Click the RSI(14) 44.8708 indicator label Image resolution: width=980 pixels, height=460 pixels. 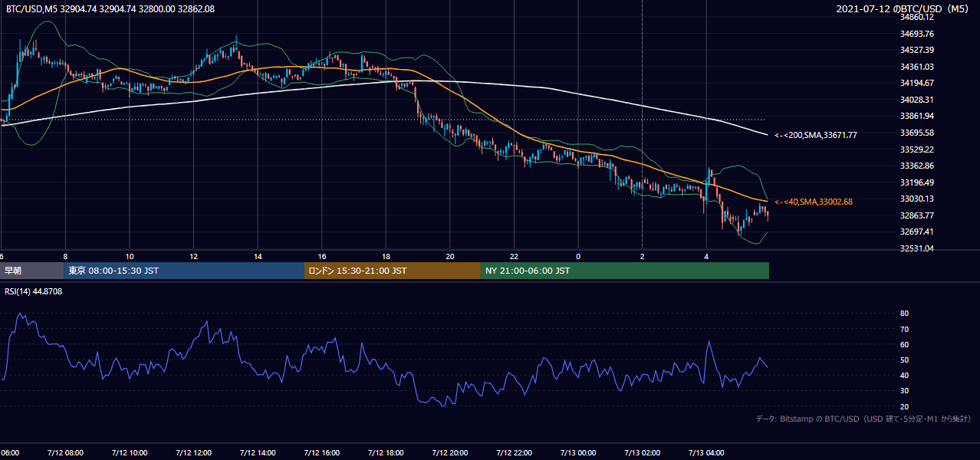35,291
